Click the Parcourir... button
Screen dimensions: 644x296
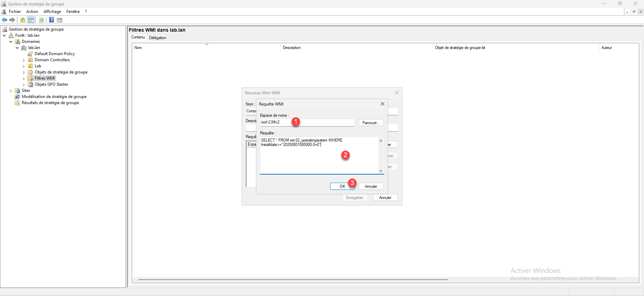click(371, 123)
